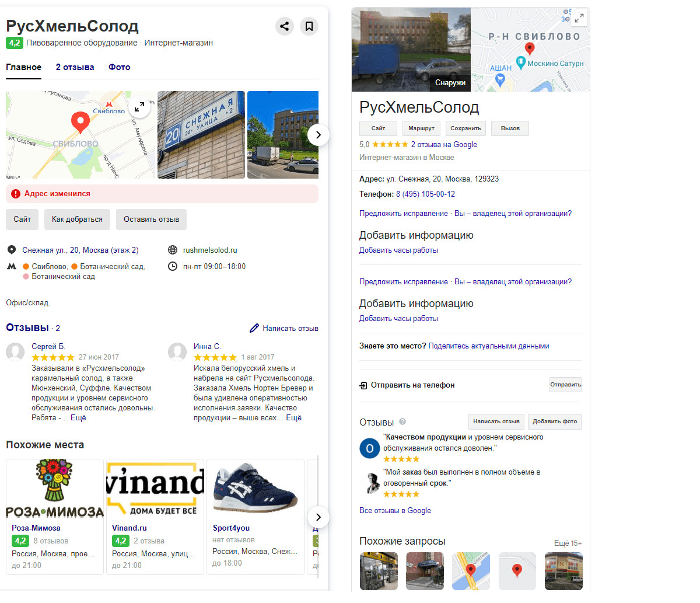The height and width of the screenshot is (603, 700).
Task: Click the globe icon next to rushmelsolod.ru
Action: 173,250
